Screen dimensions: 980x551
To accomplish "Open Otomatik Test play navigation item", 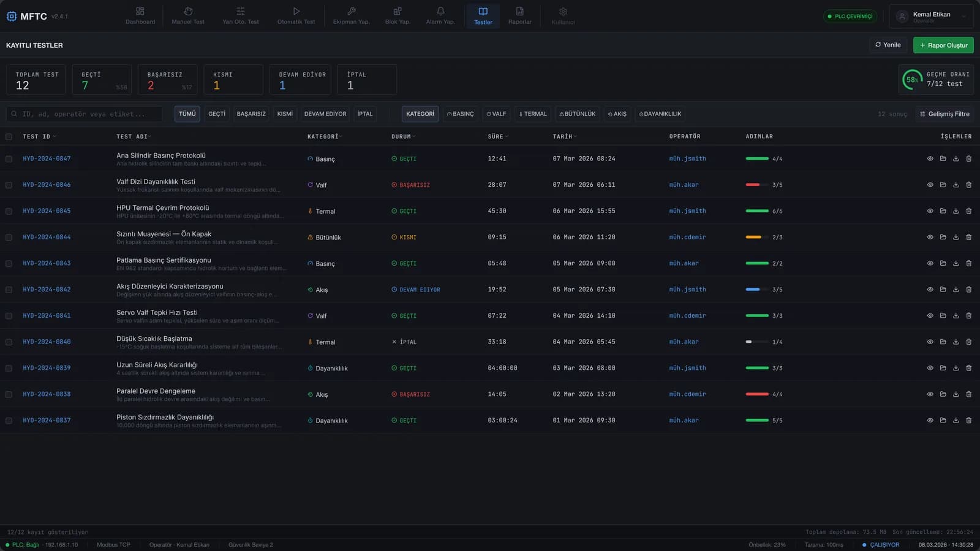I will point(296,16).
